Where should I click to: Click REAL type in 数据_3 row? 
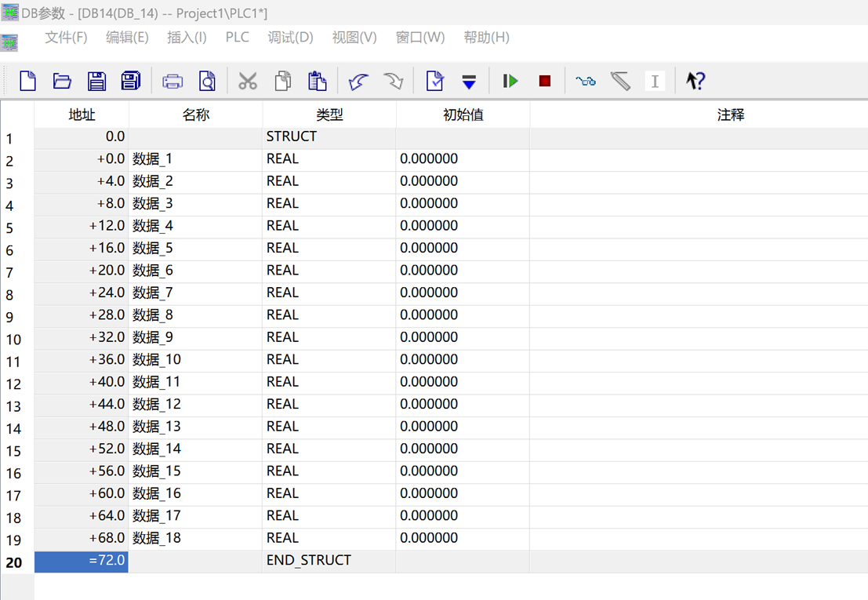click(329, 203)
